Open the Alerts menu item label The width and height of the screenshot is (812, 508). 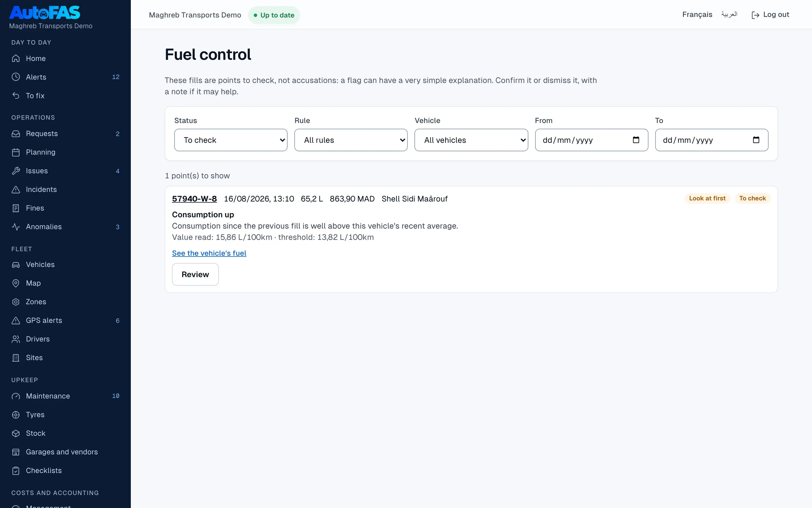[x=36, y=77]
